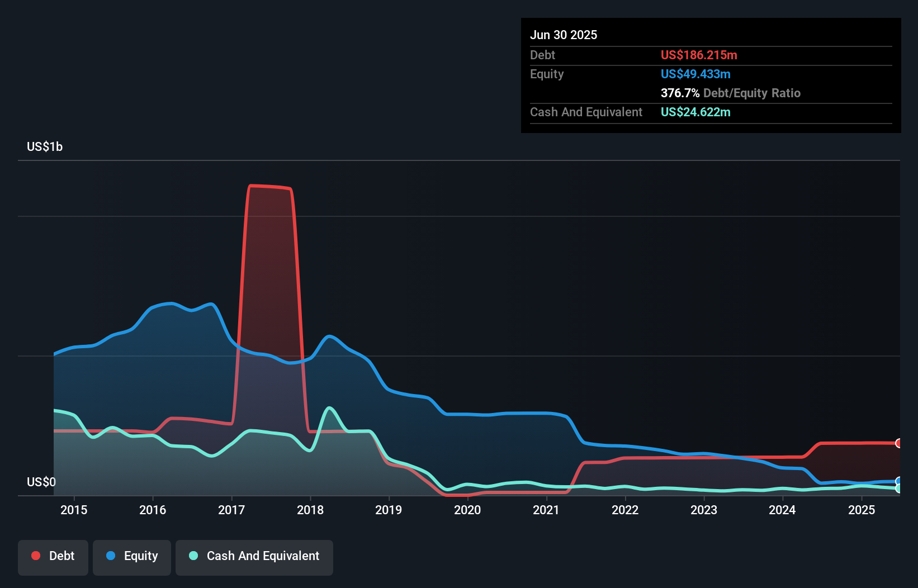Select the 2020 year label on x-axis
Screen dimensions: 918x588
tap(468, 510)
